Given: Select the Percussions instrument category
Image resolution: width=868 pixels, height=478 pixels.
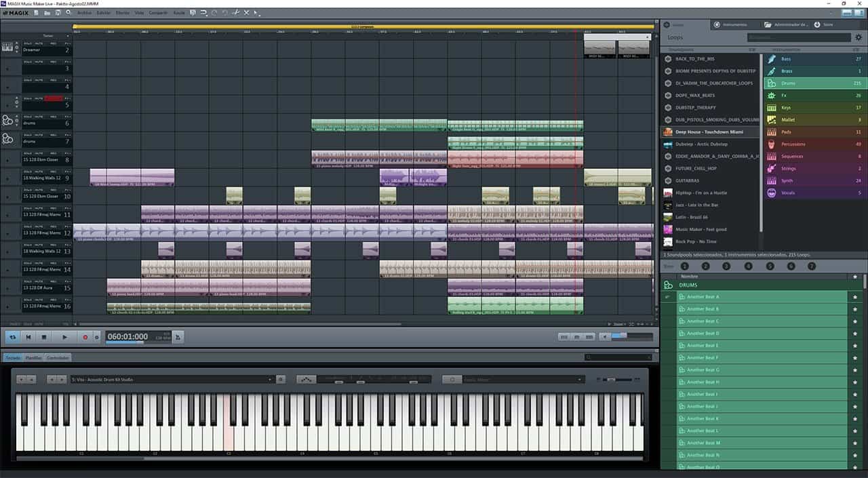Looking at the screenshot, I should (x=814, y=144).
